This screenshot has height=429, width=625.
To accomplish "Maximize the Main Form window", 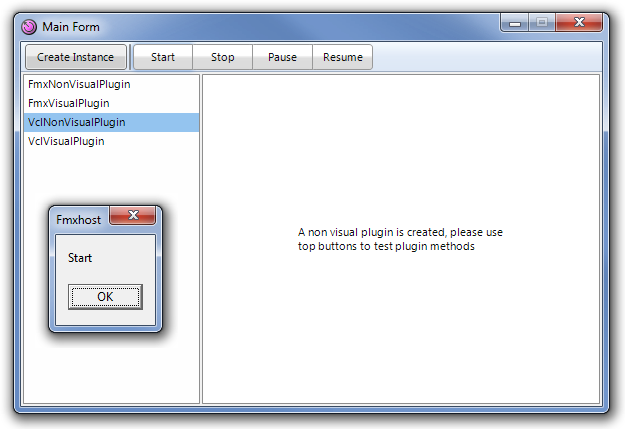I will 542,23.
